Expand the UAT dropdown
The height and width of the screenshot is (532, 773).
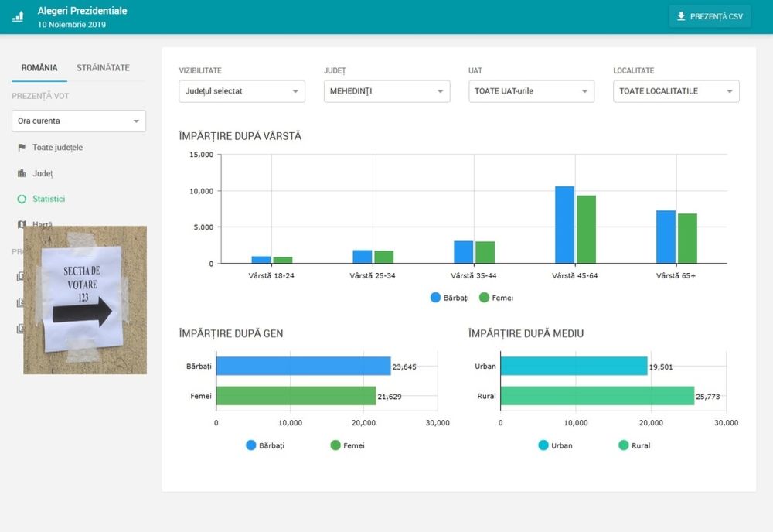coord(531,91)
